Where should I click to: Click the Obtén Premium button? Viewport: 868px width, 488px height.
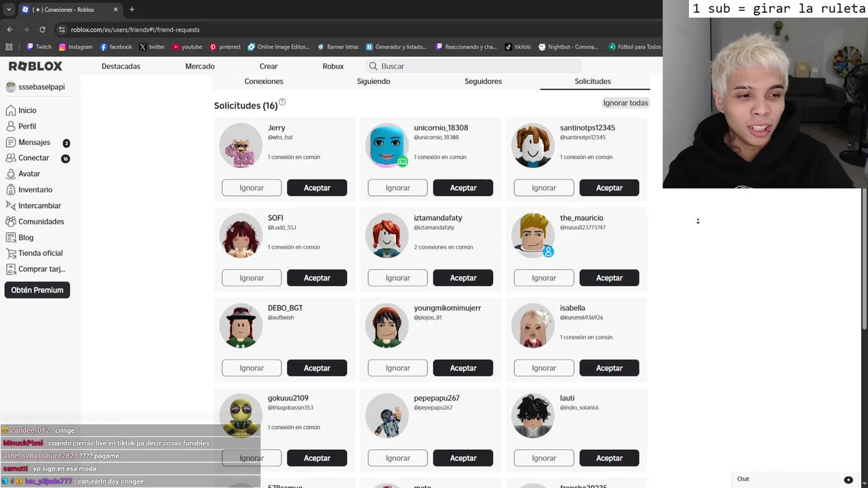click(x=37, y=290)
